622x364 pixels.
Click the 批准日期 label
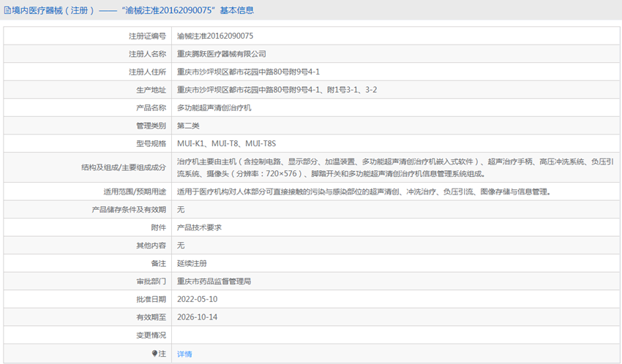click(151, 299)
